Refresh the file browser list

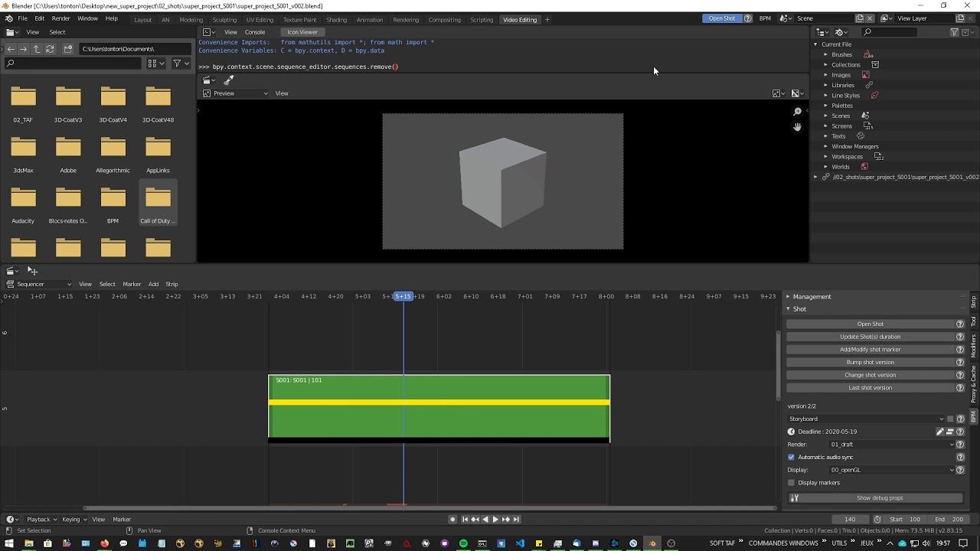[50, 49]
